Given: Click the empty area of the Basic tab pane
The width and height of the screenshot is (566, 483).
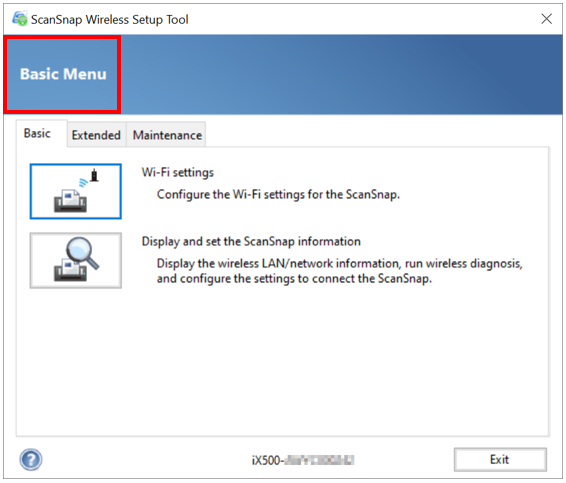Looking at the screenshot, I should coord(282,361).
